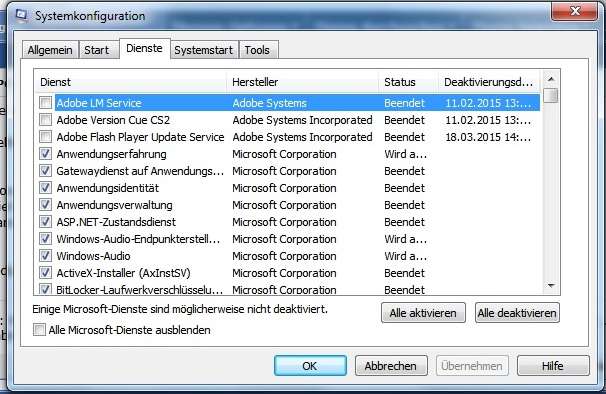Click the Alle deaktivieren button
Viewport: 606px width, 394px height.
(517, 313)
